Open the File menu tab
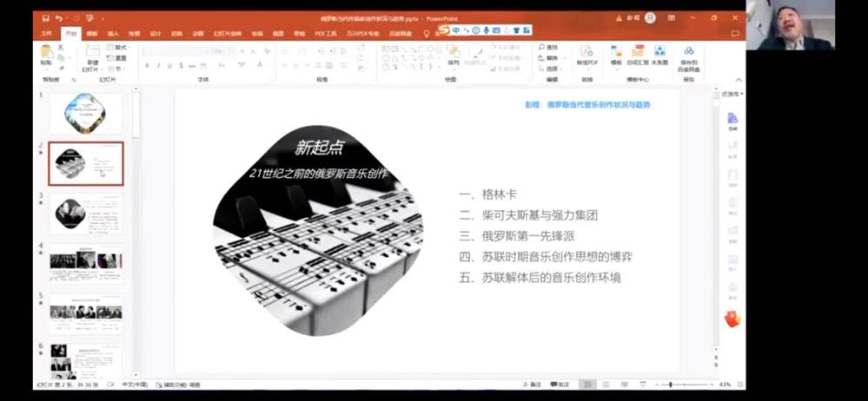 (x=47, y=34)
